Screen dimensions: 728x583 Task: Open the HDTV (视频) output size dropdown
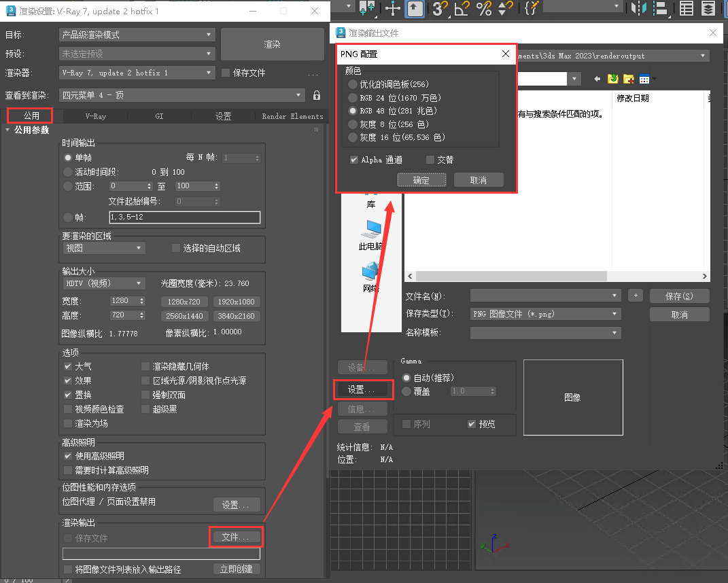(x=103, y=283)
